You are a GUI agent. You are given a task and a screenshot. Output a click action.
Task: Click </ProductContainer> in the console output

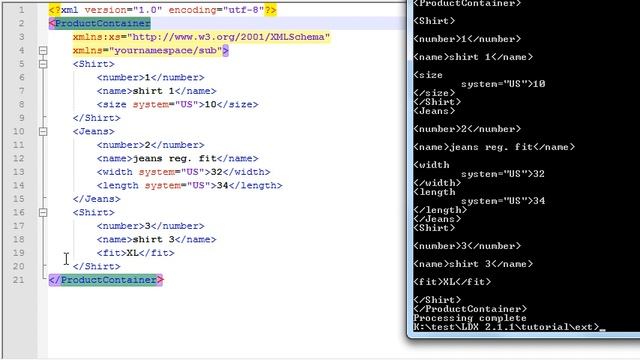click(470, 309)
